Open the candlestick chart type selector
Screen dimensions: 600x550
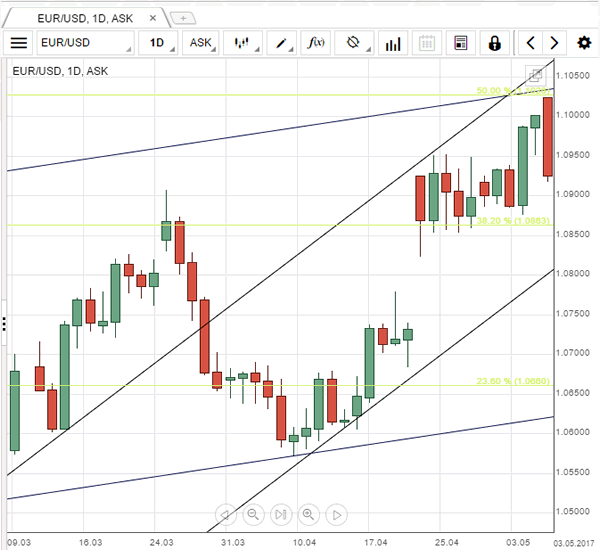pos(243,43)
